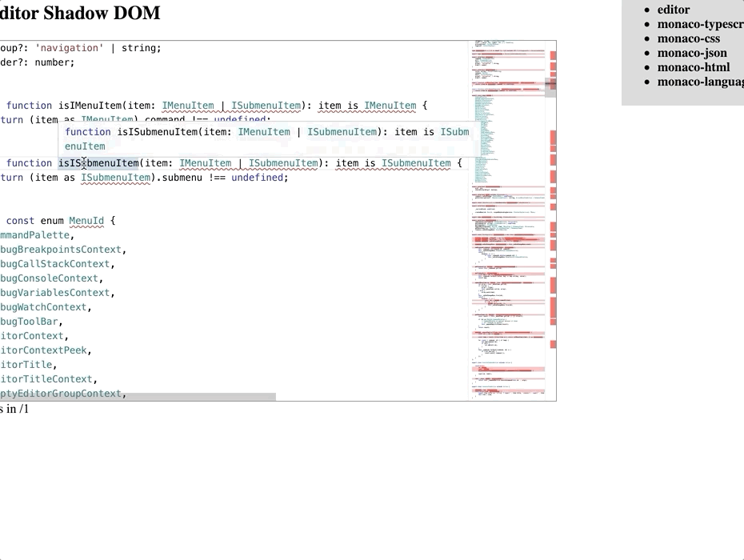Image resolution: width=744 pixels, height=560 pixels.
Task: Open the monaco-html link
Action: pos(694,67)
